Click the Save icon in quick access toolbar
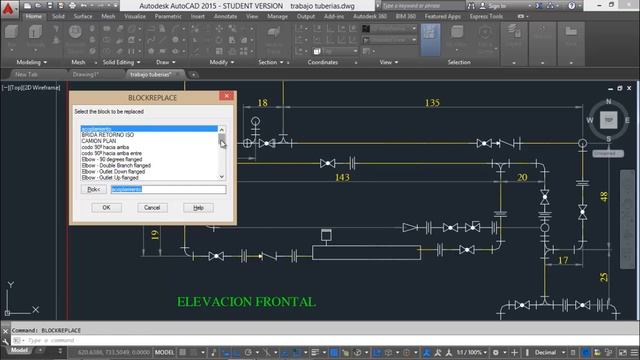 pyautogui.click(x=50, y=6)
